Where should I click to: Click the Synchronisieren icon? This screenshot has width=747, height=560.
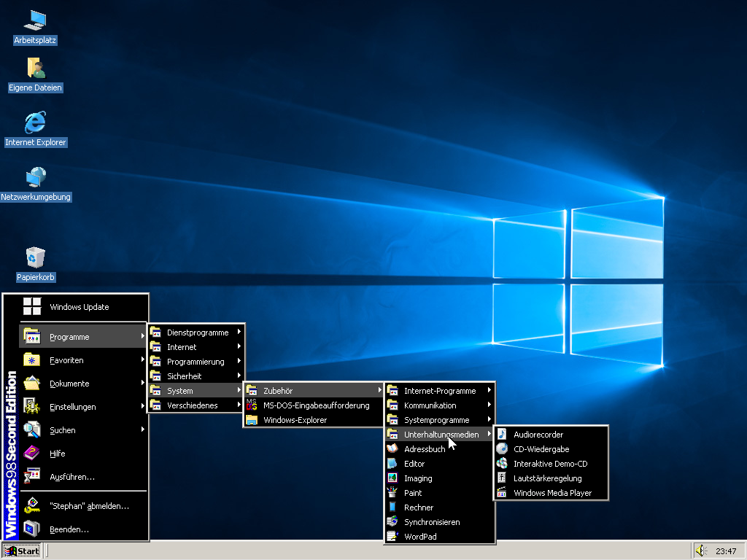click(x=392, y=522)
